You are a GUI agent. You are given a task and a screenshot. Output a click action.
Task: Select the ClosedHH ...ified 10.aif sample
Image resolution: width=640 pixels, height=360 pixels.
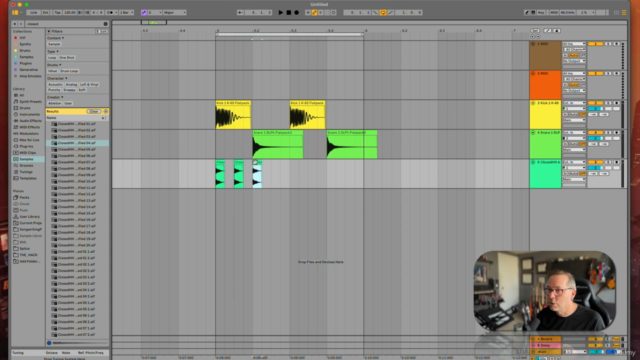click(77, 181)
